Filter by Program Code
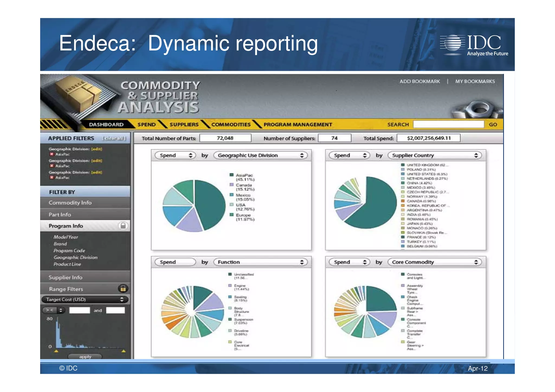 [x=69, y=250]
